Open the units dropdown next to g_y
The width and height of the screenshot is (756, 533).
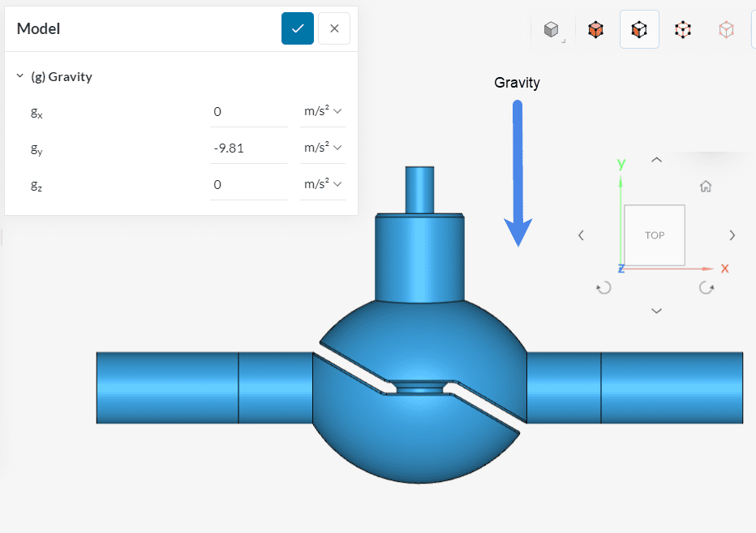click(323, 148)
